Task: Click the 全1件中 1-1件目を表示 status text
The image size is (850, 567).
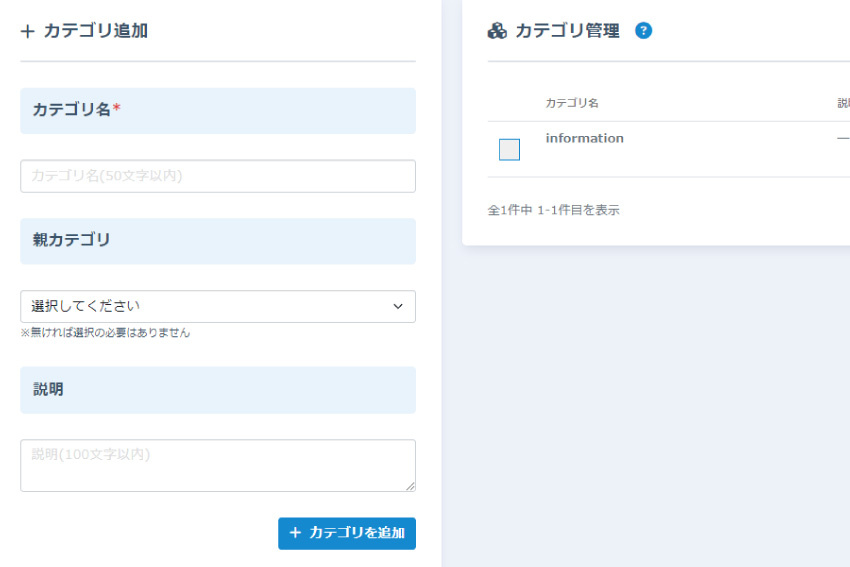Action: tap(553, 210)
